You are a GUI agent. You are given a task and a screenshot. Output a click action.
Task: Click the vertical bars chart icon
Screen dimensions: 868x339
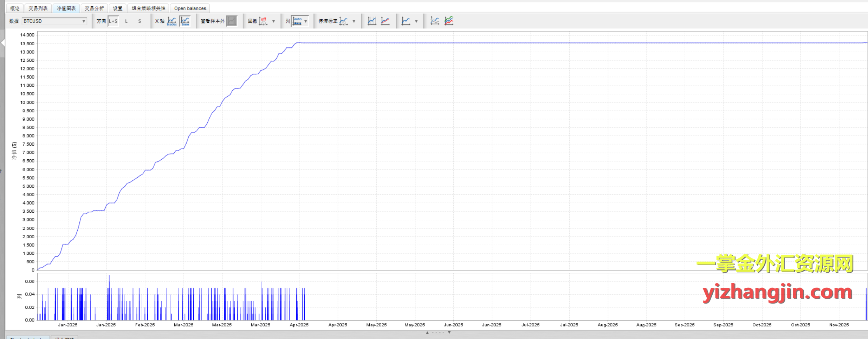click(372, 21)
